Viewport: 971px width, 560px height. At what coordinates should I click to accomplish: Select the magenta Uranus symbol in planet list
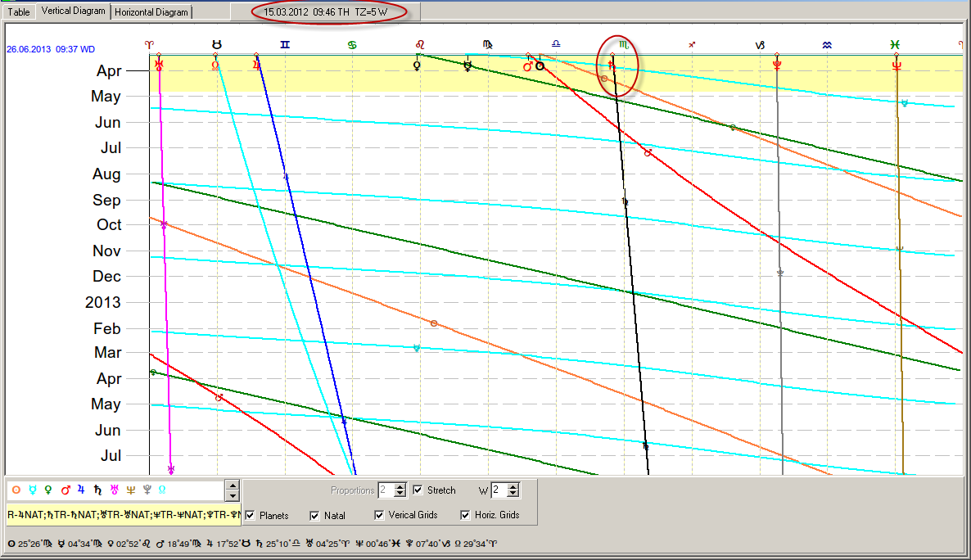point(115,490)
